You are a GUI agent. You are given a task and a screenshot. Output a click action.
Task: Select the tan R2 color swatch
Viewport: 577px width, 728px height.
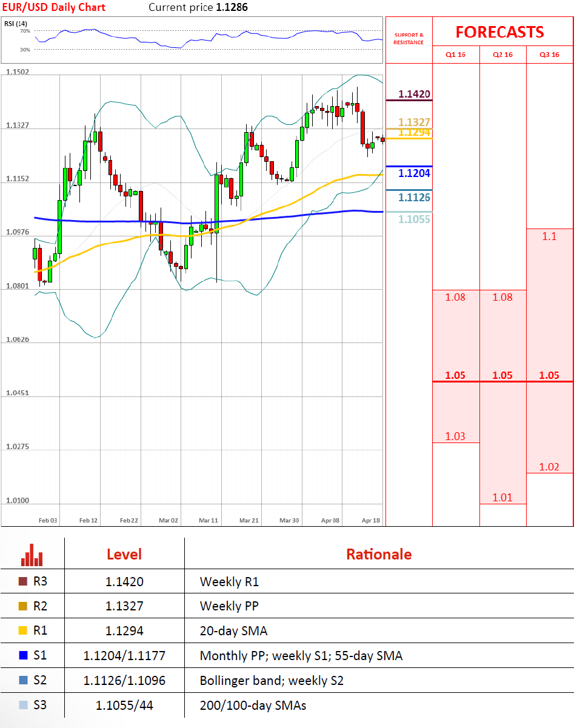(x=23, y=606)
